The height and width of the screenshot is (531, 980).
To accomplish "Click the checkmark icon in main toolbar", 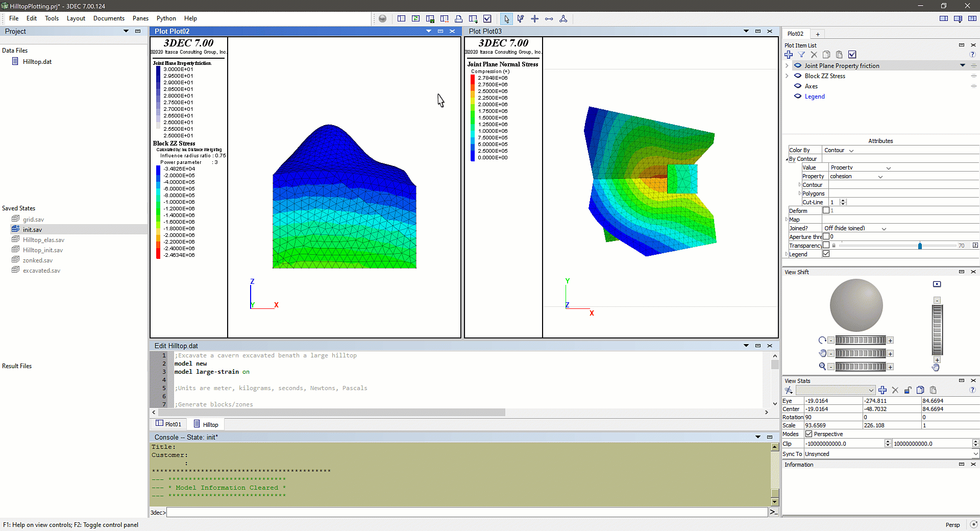I will coord(487,19).
